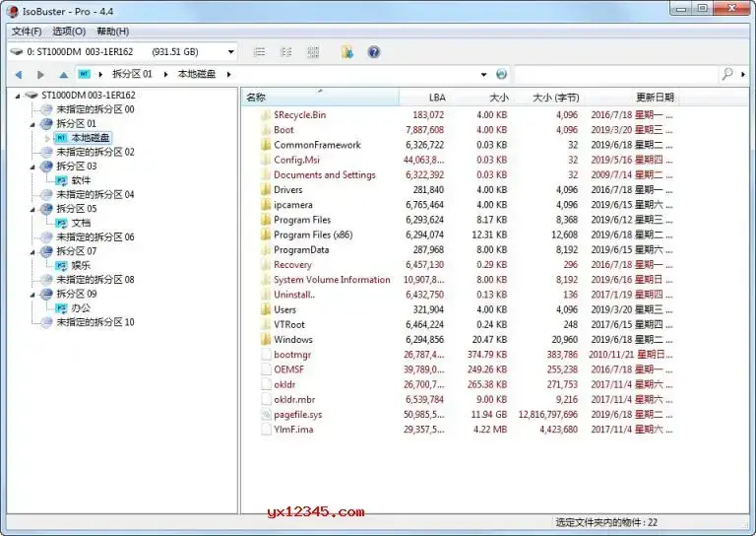
Task: Open the drive selection dropdown
Action: click(231, 51)
